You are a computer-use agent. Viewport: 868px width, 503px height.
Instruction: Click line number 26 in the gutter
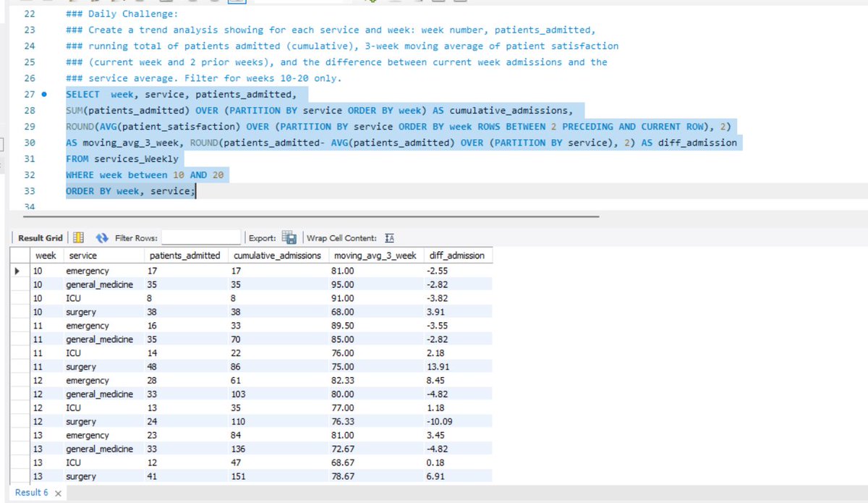[30, 78]
